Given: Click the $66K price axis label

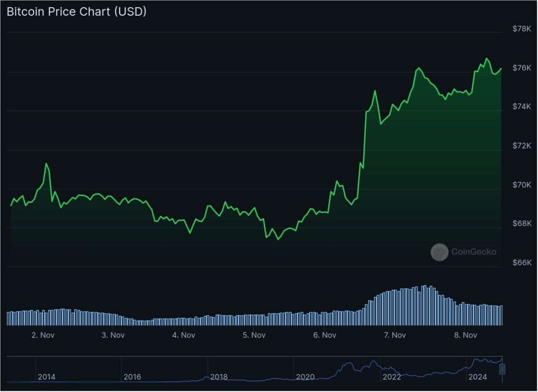Looking at the screenshot, I should (522, 262).
